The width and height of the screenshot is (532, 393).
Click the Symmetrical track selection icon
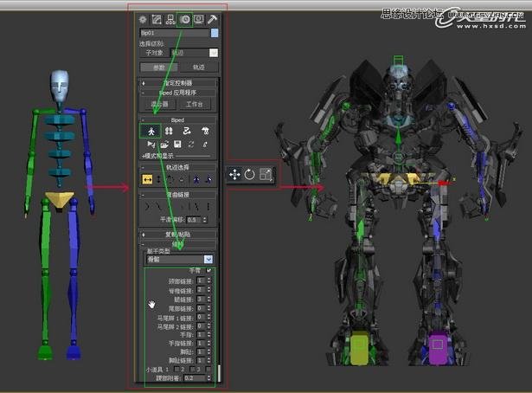click(196, 179)
